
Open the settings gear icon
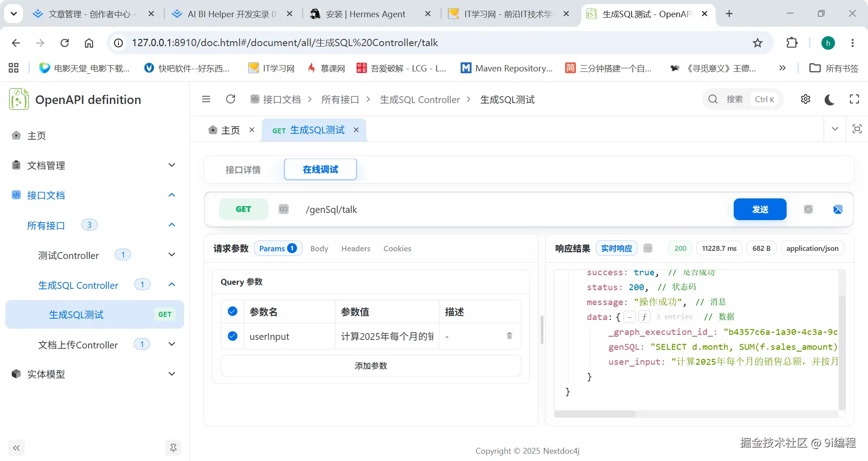806,99
